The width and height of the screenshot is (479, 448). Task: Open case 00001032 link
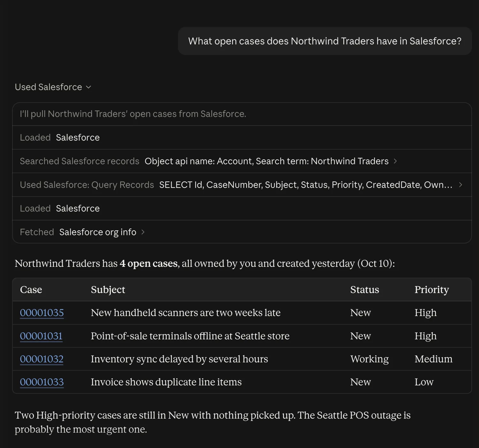click(x=42, y=359)
